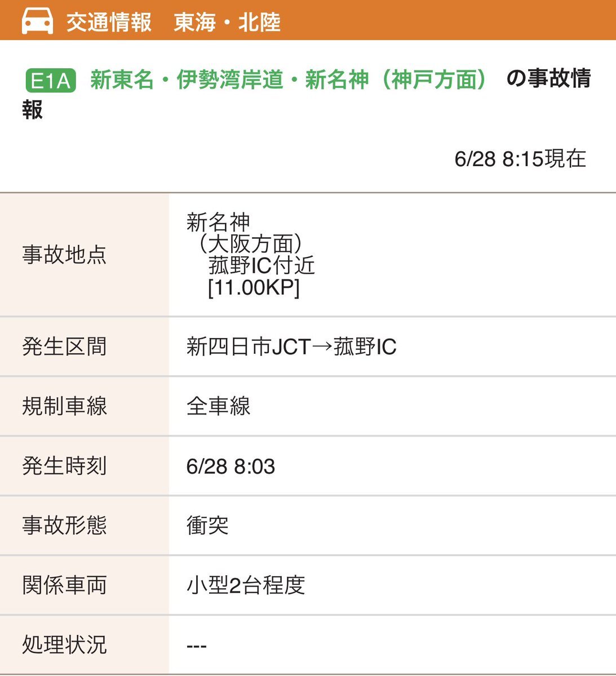This screenshot has width=616, height=676.
Task: Click 新四日市JCT→孤野IC section value
Action: click(x=291, y=346)
